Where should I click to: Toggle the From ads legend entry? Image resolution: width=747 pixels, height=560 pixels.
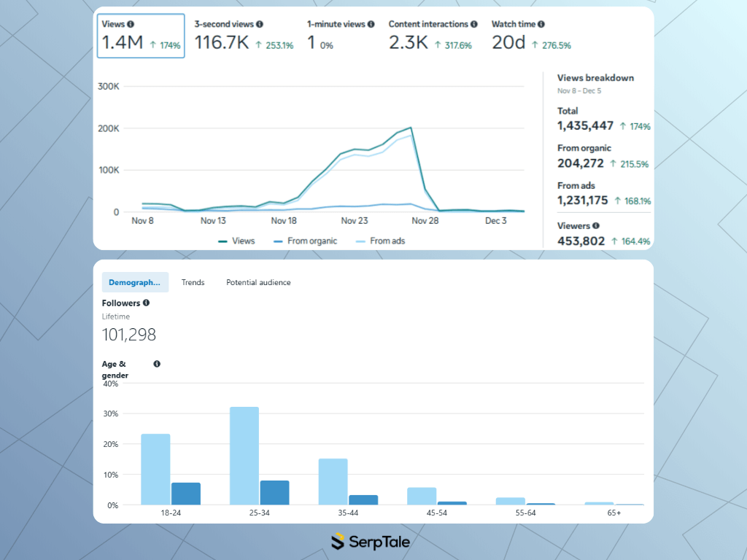point(381,241)
